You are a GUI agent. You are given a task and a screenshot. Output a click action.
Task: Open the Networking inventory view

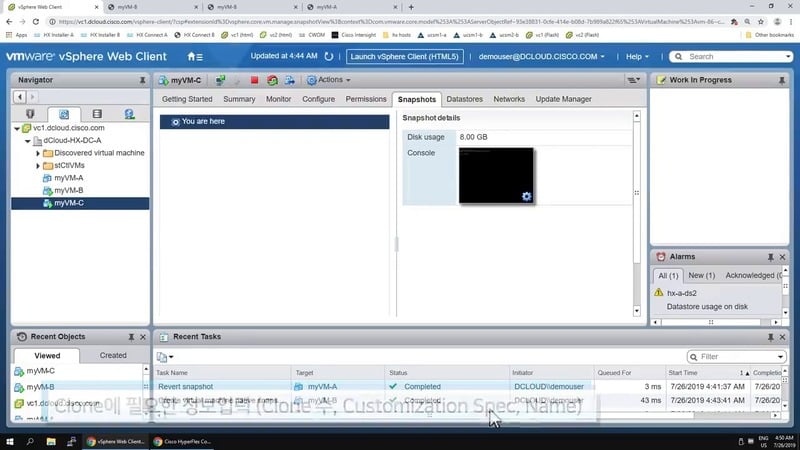tap(130, 114)
